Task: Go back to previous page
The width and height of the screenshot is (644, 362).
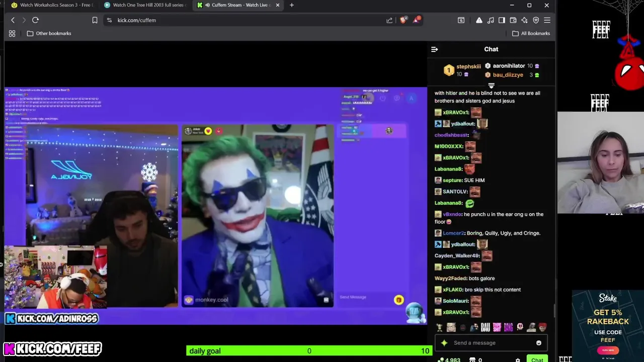Action: coord(13,20)
